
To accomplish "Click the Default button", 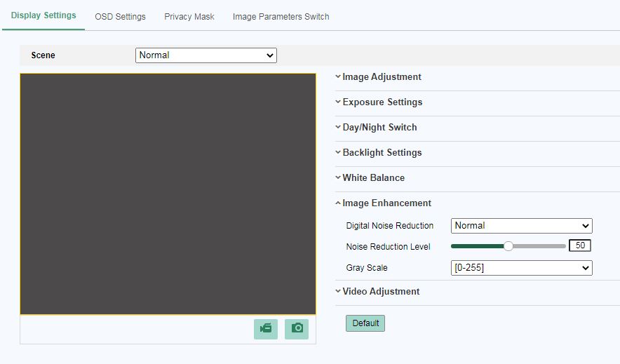I will pos(365,323).
